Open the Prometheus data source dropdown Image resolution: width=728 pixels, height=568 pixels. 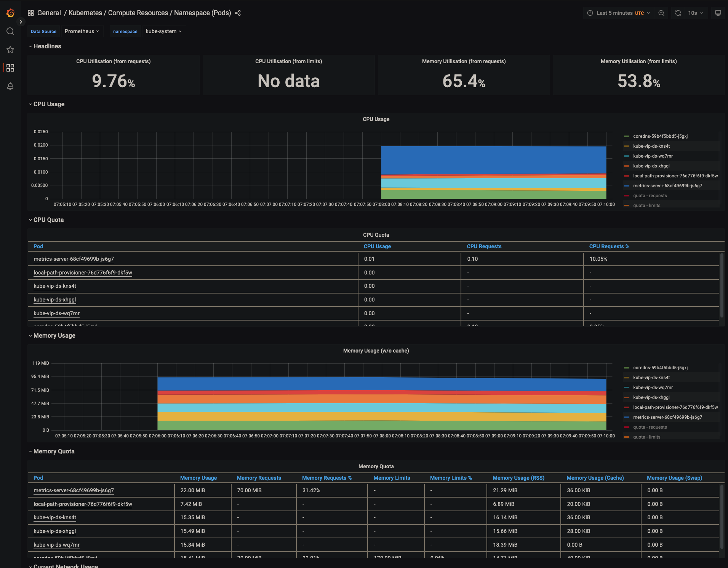[82, 31]
